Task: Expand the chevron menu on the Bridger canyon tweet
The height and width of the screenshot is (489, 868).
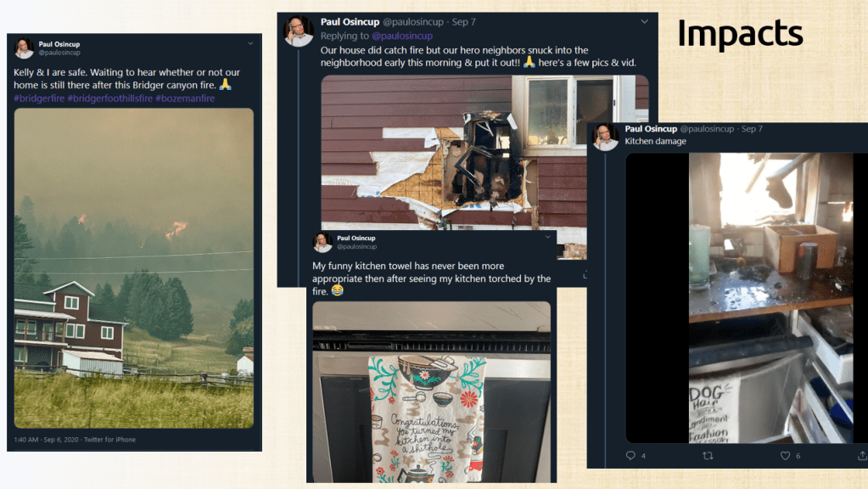Action: [250, 43]
